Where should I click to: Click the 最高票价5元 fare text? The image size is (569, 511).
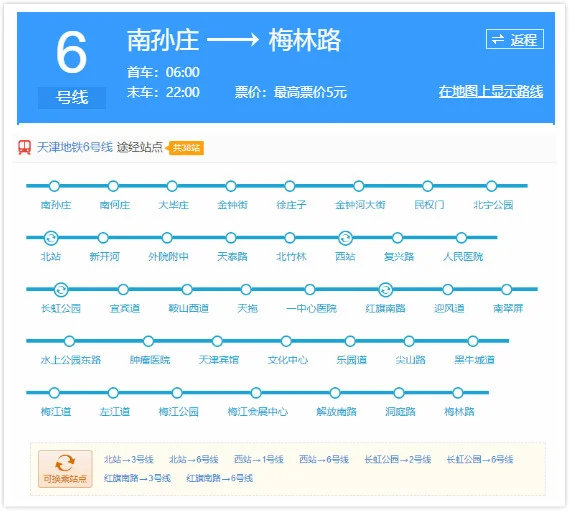pos(310,92)
